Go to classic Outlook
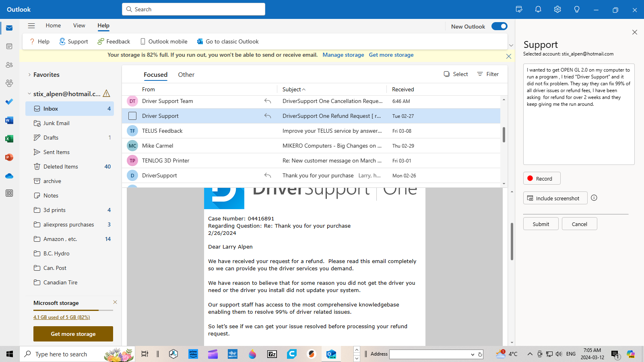This screenshot has height=362, width=644. [228, 41]
